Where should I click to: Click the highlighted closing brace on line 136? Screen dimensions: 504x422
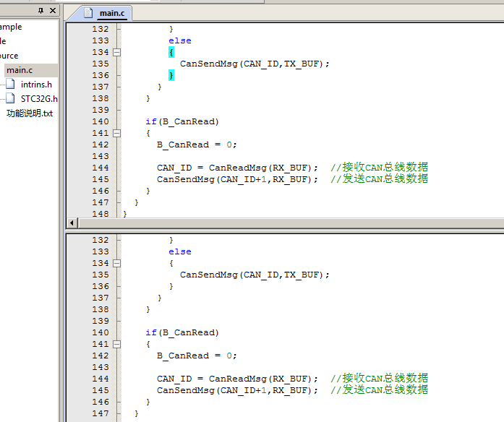[x=171, y=75]
